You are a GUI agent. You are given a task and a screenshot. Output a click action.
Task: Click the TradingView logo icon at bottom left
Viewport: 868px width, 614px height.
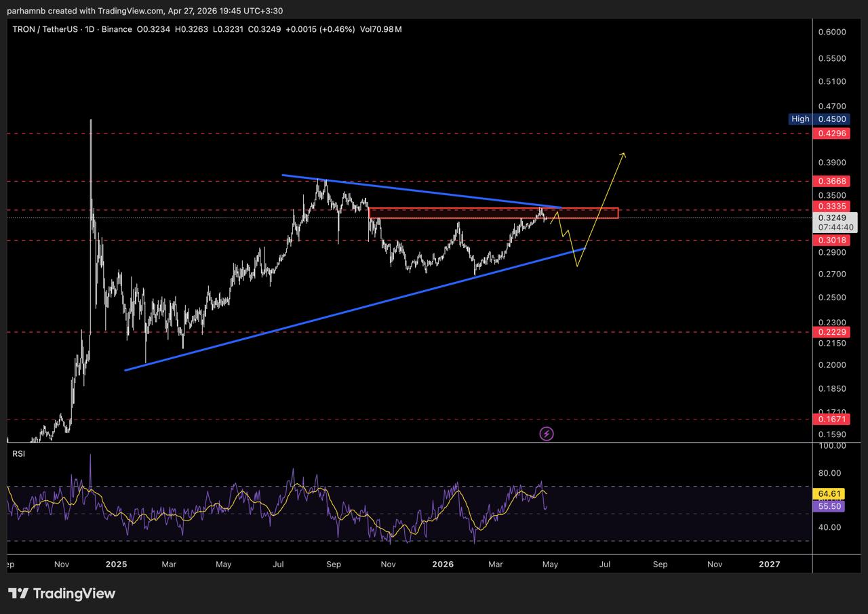pyautogui.click(x=18, y=594)
